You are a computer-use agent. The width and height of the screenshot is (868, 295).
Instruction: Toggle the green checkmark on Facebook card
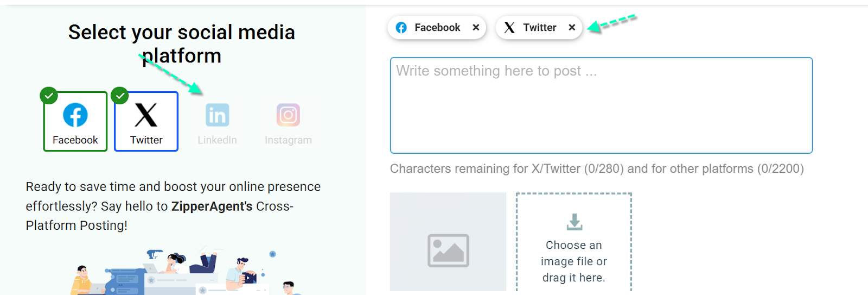[49, 96]
